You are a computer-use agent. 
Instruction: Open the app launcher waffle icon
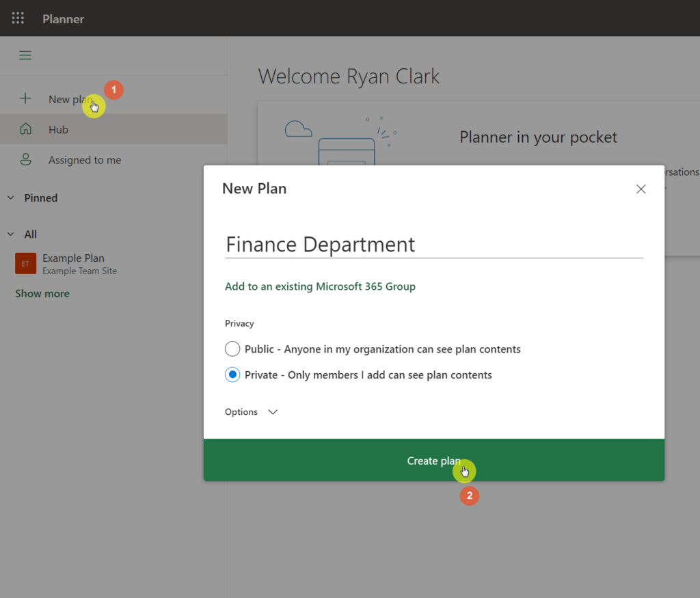click(18, 18)
